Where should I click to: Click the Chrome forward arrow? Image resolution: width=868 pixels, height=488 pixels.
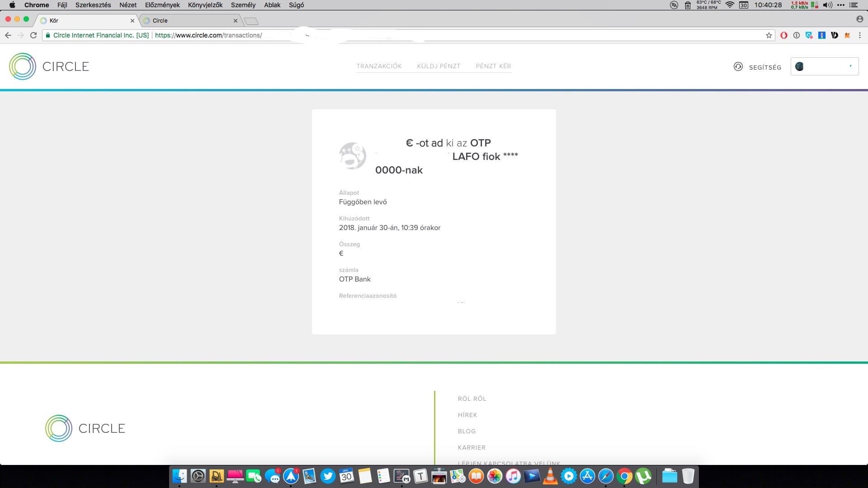click(20, 35)
